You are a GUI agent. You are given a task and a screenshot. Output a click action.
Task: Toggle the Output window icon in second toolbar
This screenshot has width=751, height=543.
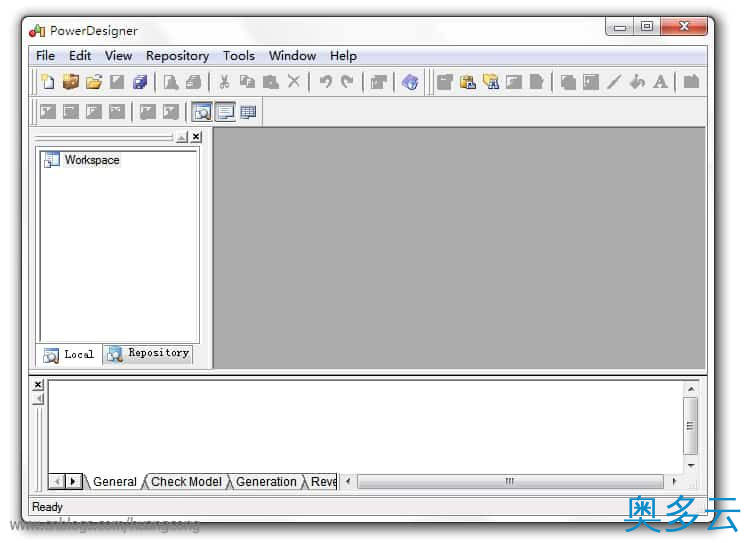point(225,112)
